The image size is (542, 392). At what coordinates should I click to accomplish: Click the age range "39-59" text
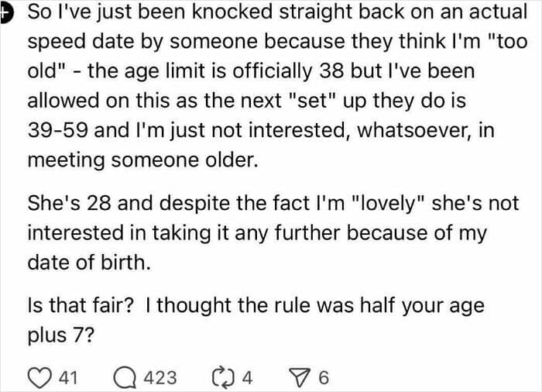60,130
